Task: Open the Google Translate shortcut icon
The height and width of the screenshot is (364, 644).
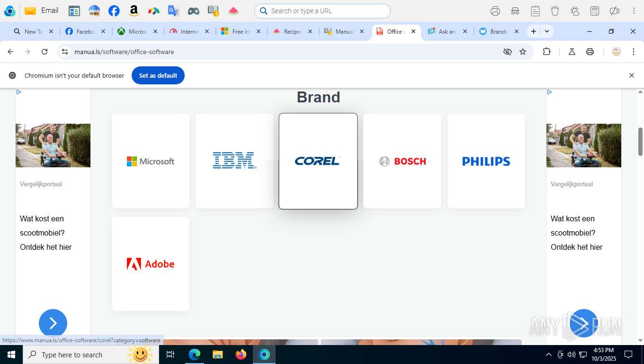Action: 174,11
